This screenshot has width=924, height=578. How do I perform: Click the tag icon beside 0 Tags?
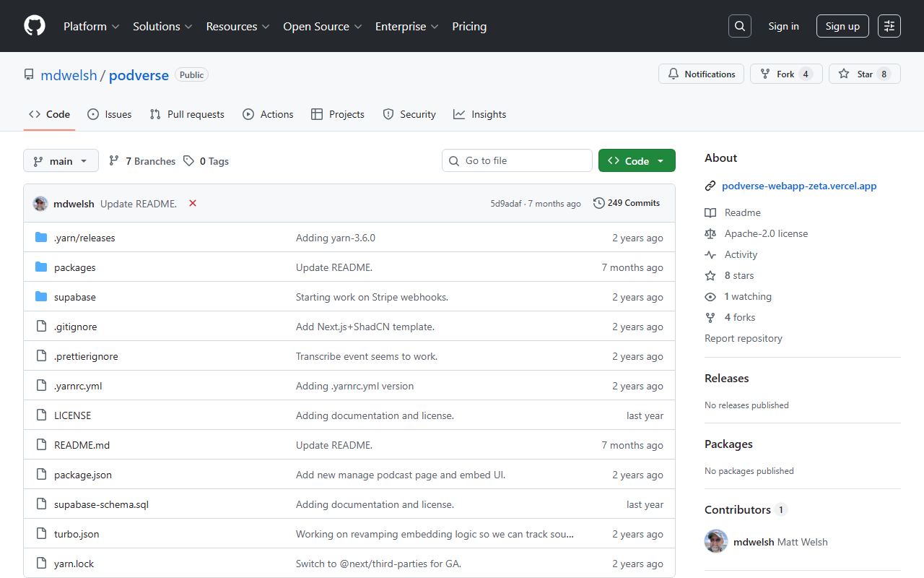click(188, 161)
